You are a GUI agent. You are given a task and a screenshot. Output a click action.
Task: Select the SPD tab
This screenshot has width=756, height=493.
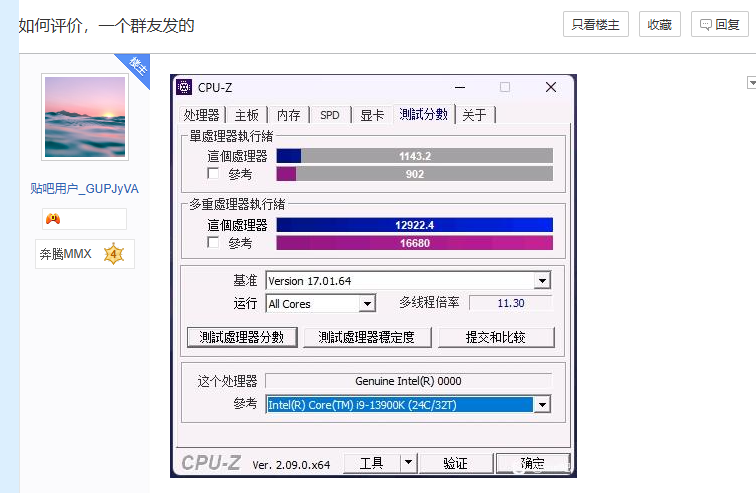pos(330,115)
